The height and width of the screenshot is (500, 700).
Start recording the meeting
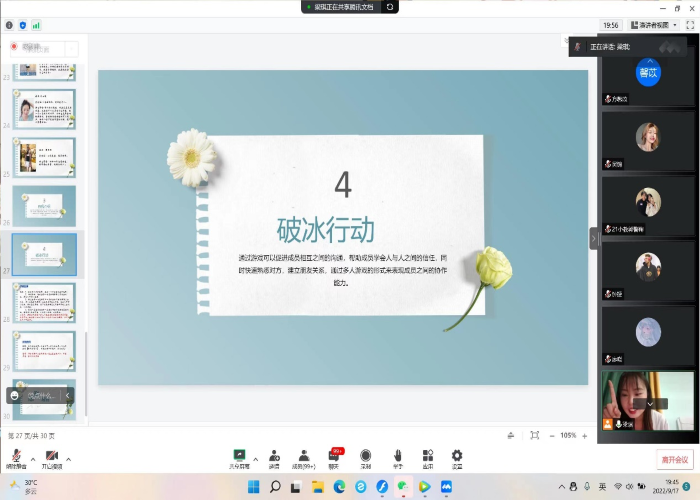point(366,456)
